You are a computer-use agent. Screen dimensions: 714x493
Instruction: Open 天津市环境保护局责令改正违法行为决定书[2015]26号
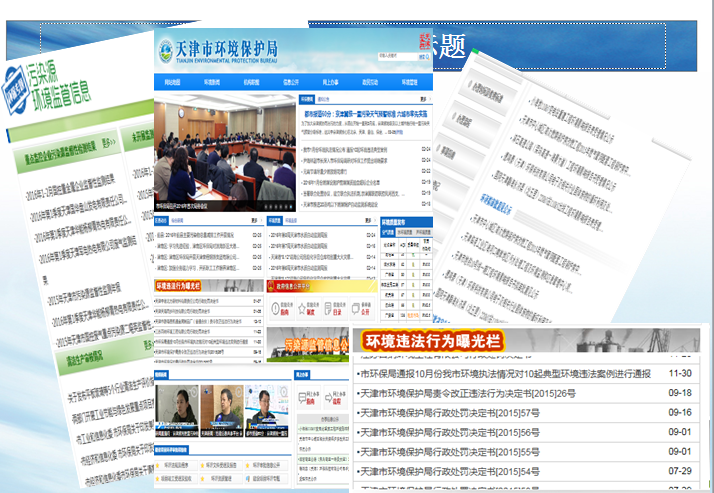(468, 394)
